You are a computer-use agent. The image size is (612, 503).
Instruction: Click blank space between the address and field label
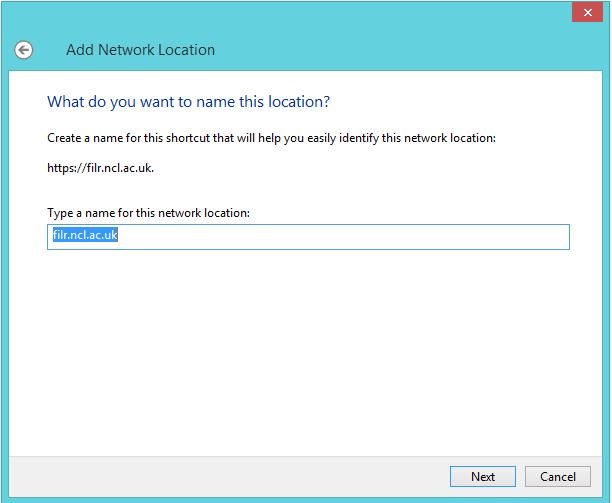coord(300,190)
